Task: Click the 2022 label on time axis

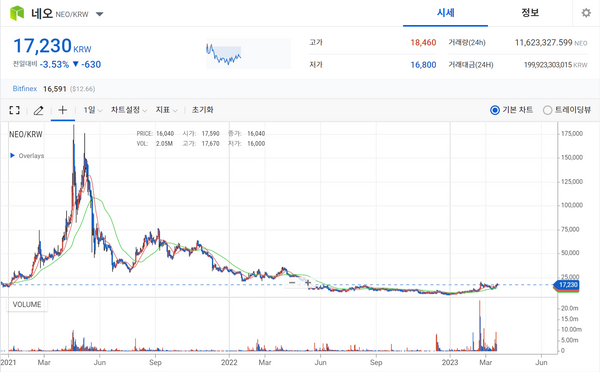Action: coord(229,362)
